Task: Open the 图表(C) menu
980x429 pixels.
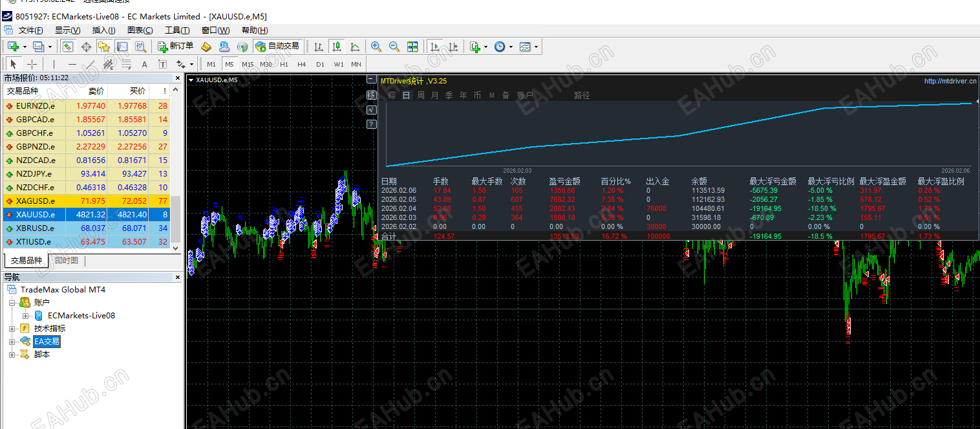Action: click(x=140, y=30)
